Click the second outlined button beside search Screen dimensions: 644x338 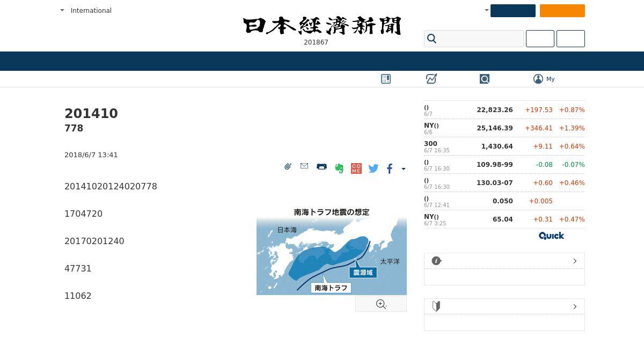point(570,39)
